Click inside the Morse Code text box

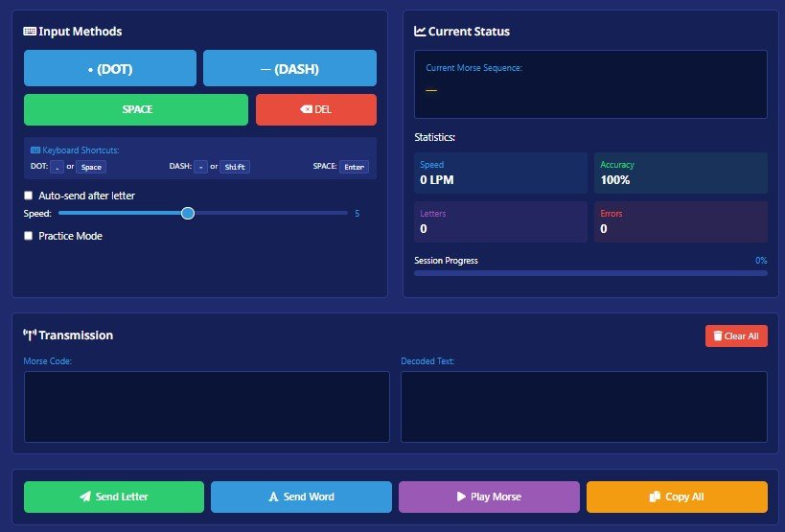coord(206,406)
